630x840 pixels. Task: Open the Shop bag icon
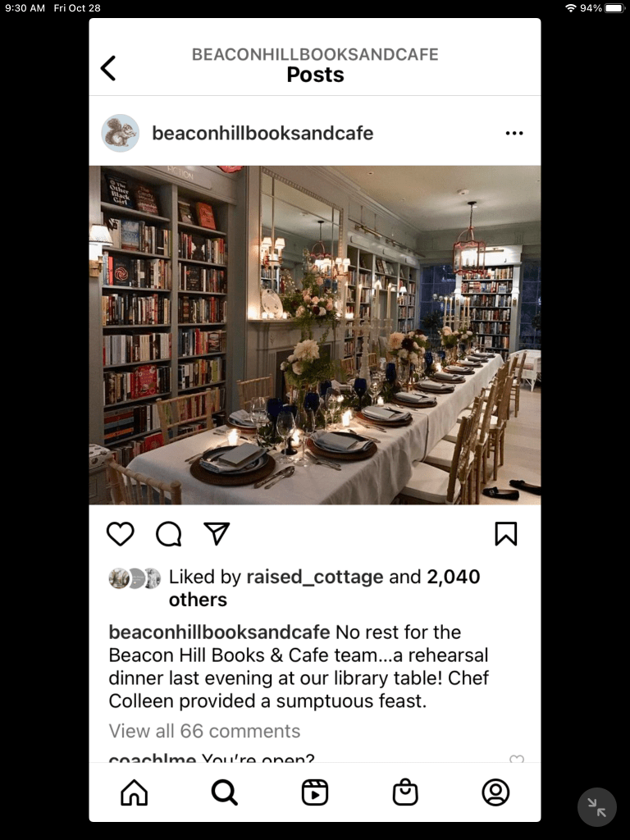[405, 792]
